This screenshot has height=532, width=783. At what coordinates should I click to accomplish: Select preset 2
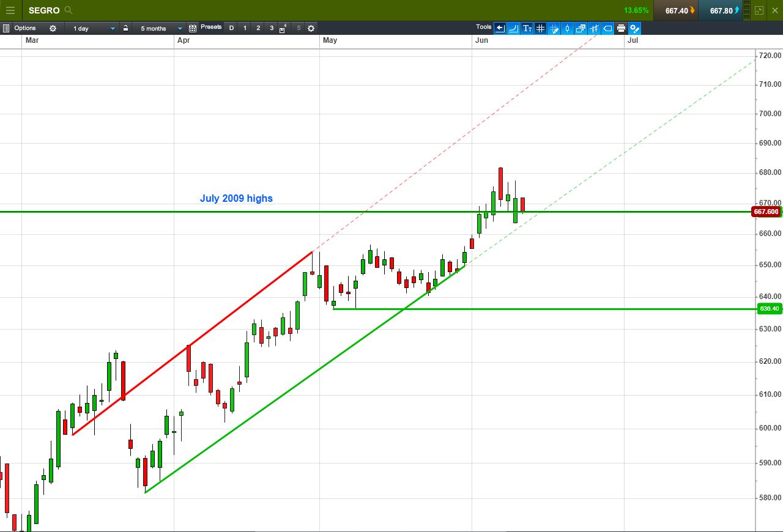coord(258,28)
